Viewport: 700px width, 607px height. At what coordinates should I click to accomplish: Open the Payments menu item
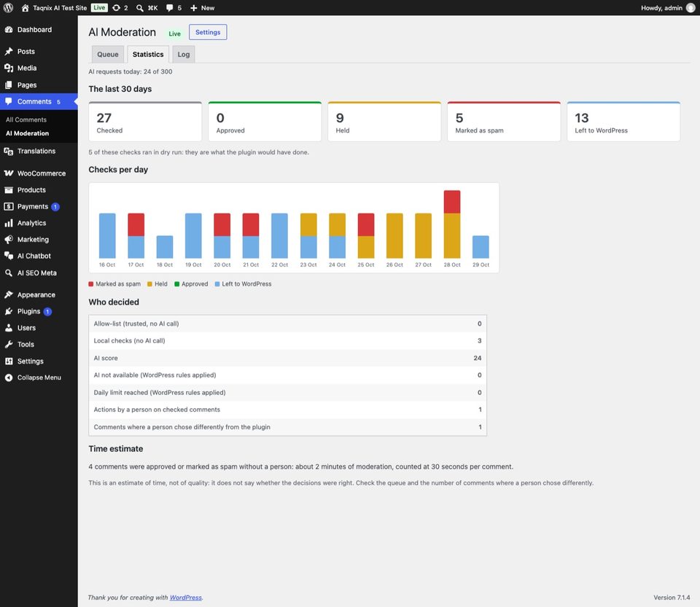39,206
